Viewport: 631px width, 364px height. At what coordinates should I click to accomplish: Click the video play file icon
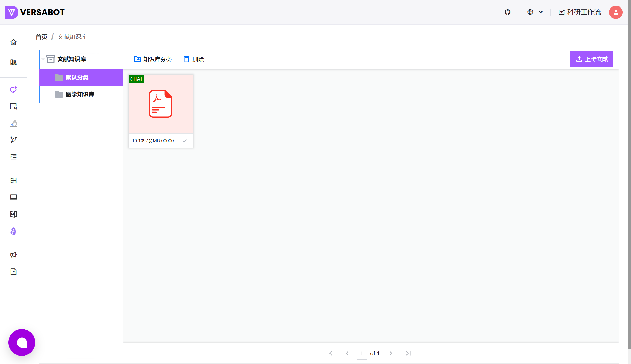pos(13,271)
